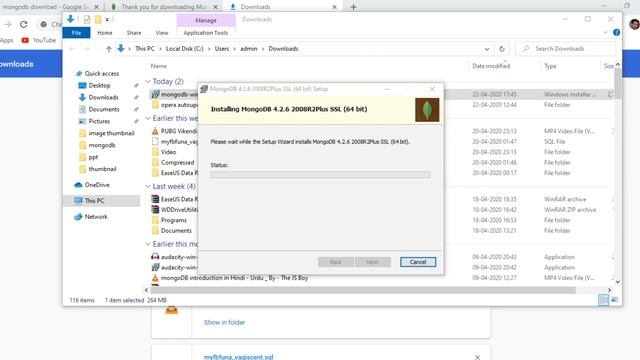Image resolution: width=640 pixels, height=360 pixels.
Task: Open the Home ribbon tab
Action: [x=104, y=33]
